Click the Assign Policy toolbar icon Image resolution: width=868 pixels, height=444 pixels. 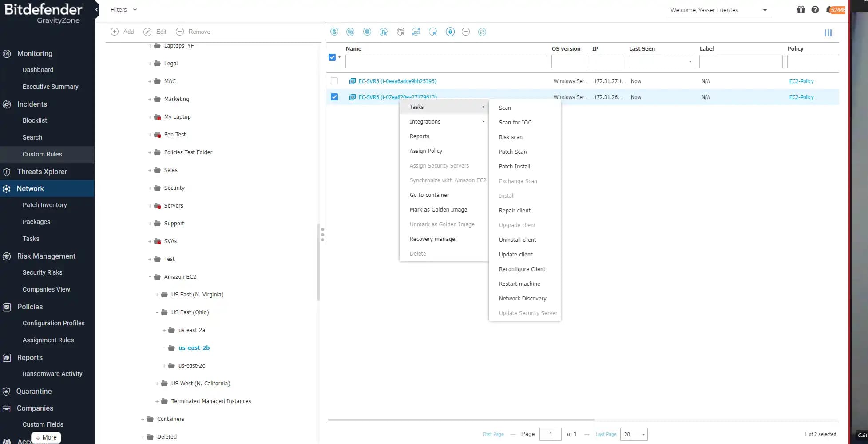point(384,32)
